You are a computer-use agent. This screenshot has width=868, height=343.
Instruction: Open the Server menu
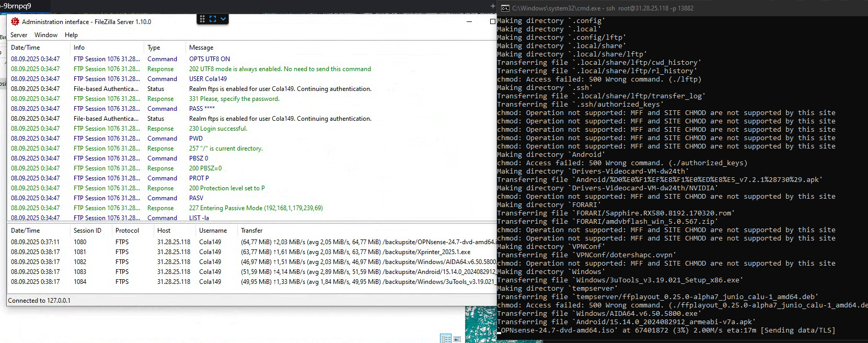(x=19, y=35)
